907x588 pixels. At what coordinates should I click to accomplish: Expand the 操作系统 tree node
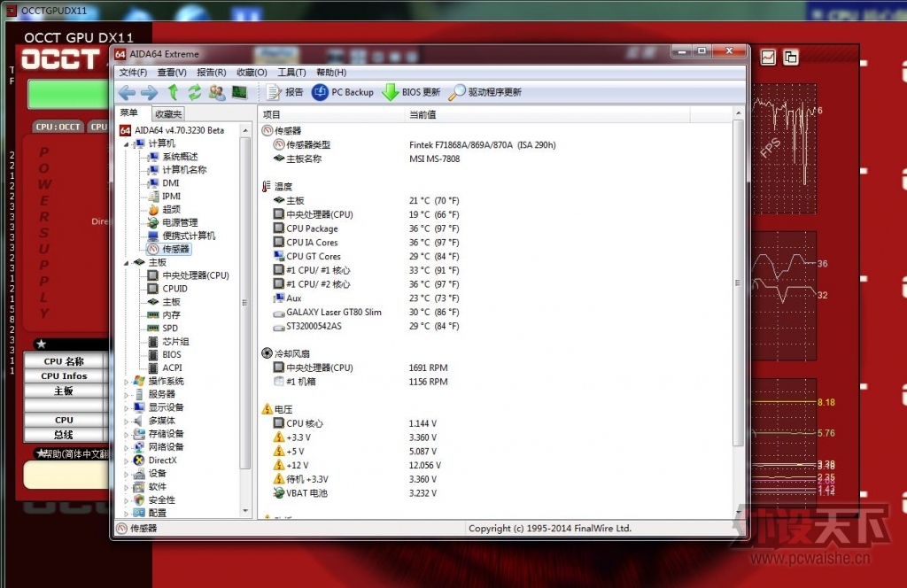click(x=126, y=382)
